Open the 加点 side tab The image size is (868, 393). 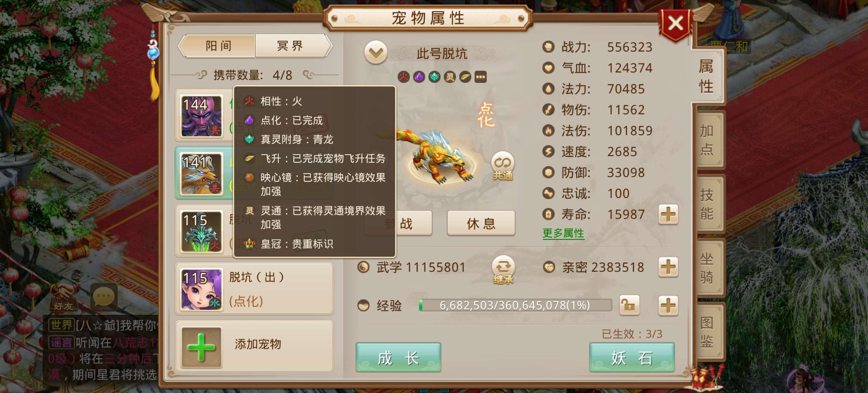coord(707,140)
